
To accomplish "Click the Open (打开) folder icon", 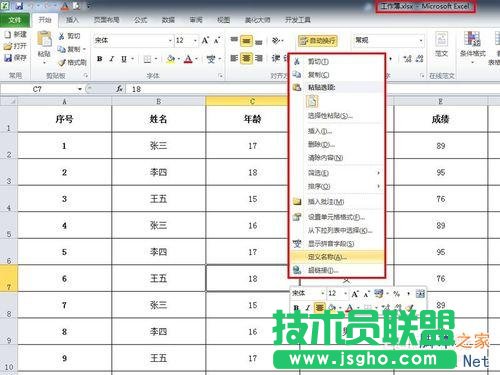I will 8,46.
